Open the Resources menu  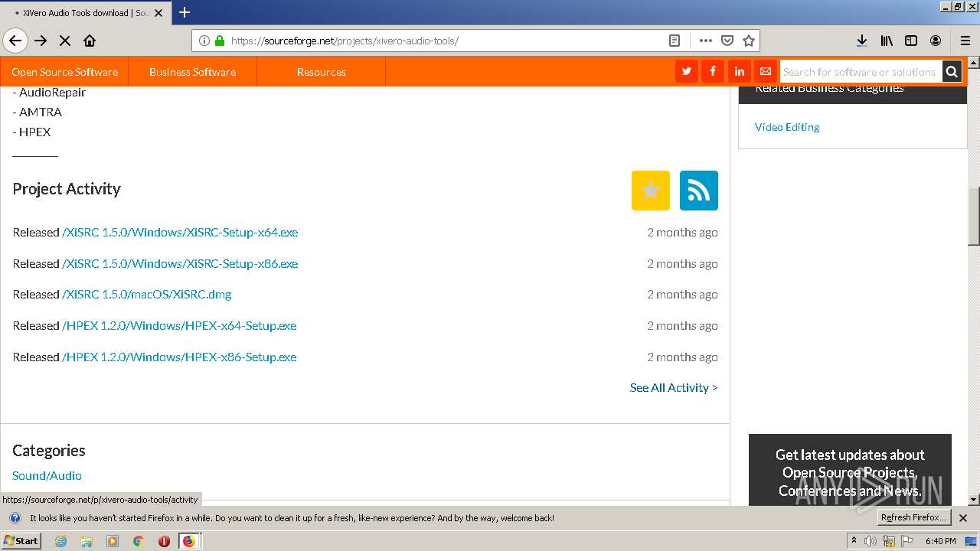pyautogui.click(x=322, y=72)
